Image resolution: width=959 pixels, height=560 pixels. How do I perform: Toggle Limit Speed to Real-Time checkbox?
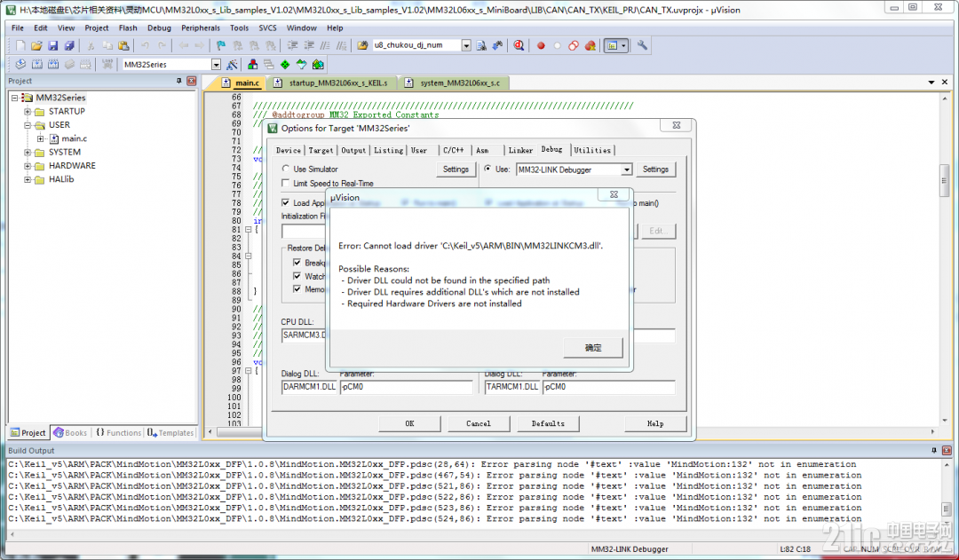[x=285, y=183]
